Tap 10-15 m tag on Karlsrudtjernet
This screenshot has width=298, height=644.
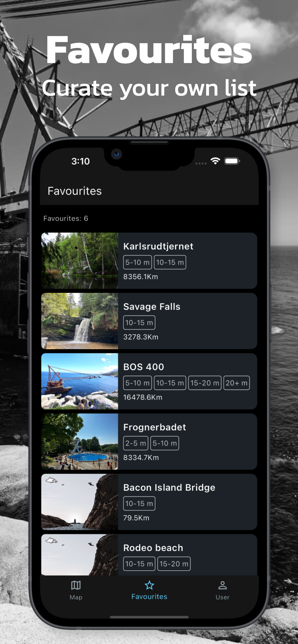pos(170,262)
